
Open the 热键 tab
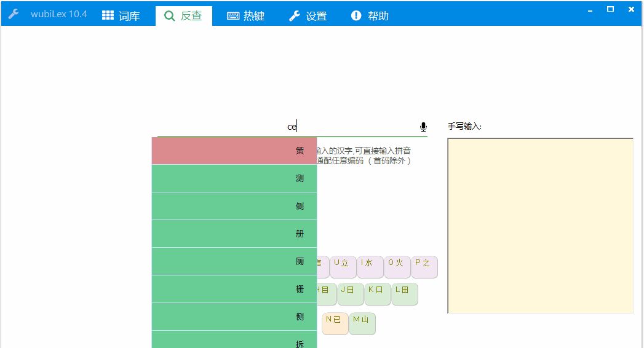[x=245, y=15]
